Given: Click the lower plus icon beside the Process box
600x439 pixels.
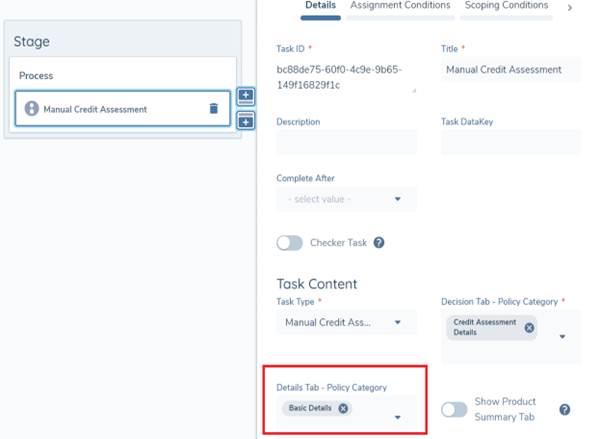Looking at the screenshot, I should pyautogui.click(x=246, y=121).
